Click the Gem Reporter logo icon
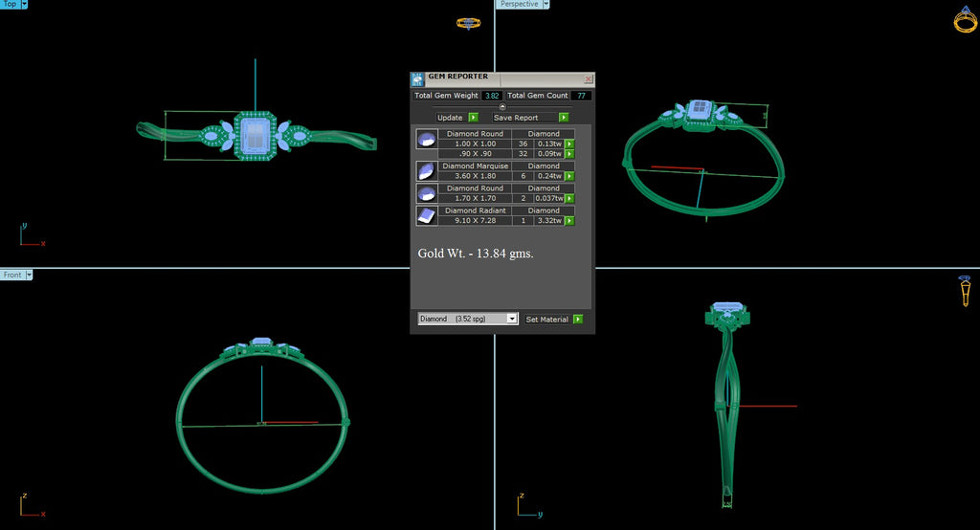 coord(417,78)
